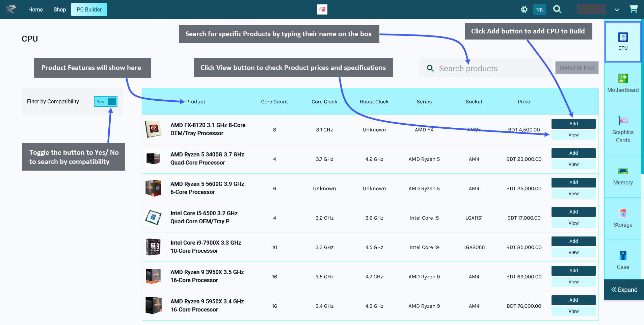Click the Ryzen 5 5600G product thumbnail
644x325 pixels.
pos(153,188)
